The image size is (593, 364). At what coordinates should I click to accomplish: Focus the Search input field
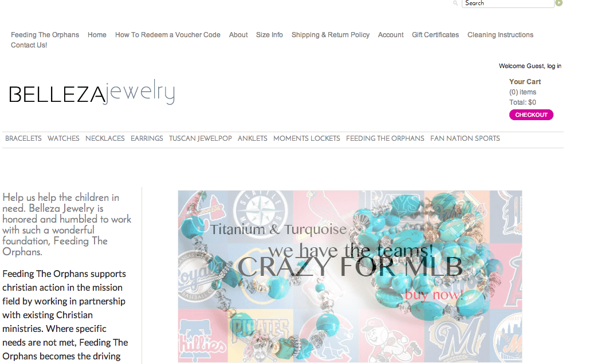coord(508,3)
